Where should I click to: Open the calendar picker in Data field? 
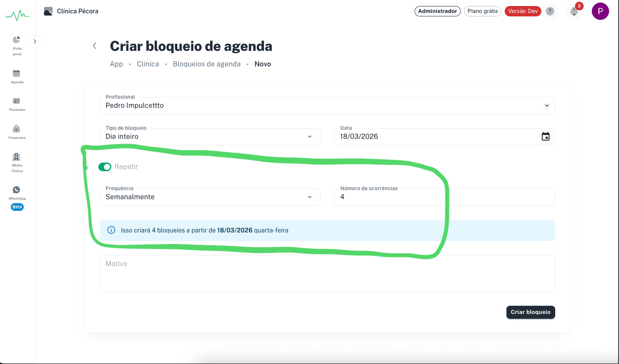(x=546, y=136)
